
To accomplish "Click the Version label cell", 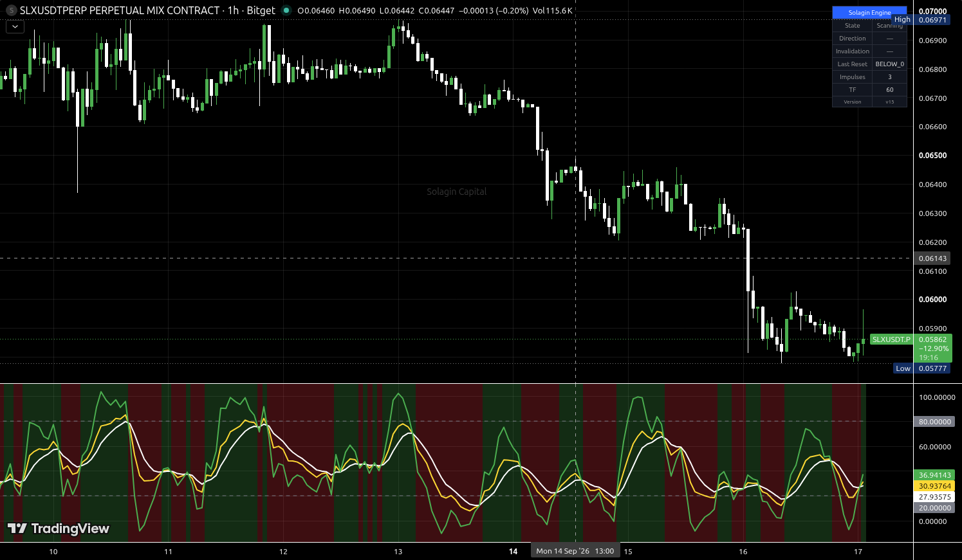I will coord(852,102).
